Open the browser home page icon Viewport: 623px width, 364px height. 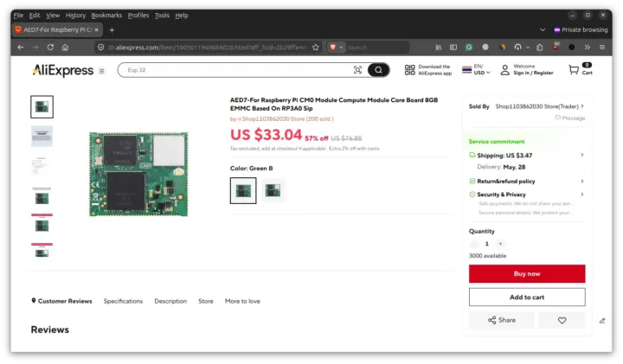coord(65,48)
